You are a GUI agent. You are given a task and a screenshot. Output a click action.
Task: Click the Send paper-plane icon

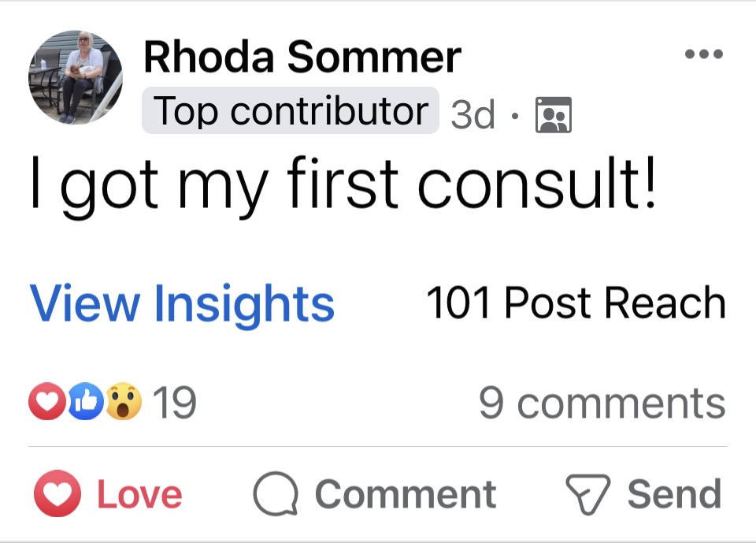pyautogui.click(x=587, y=494)
